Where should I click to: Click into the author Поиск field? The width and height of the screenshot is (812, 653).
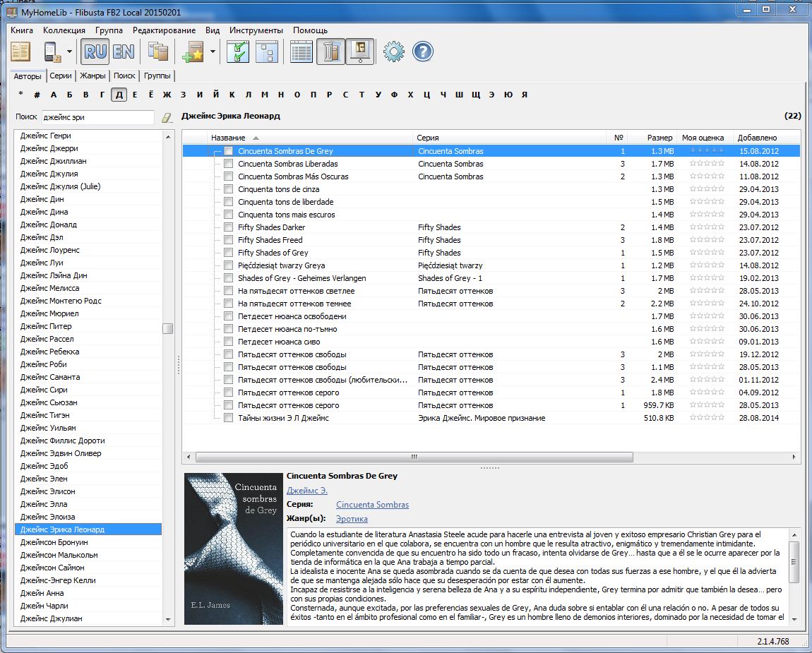(x=97, y=117)
